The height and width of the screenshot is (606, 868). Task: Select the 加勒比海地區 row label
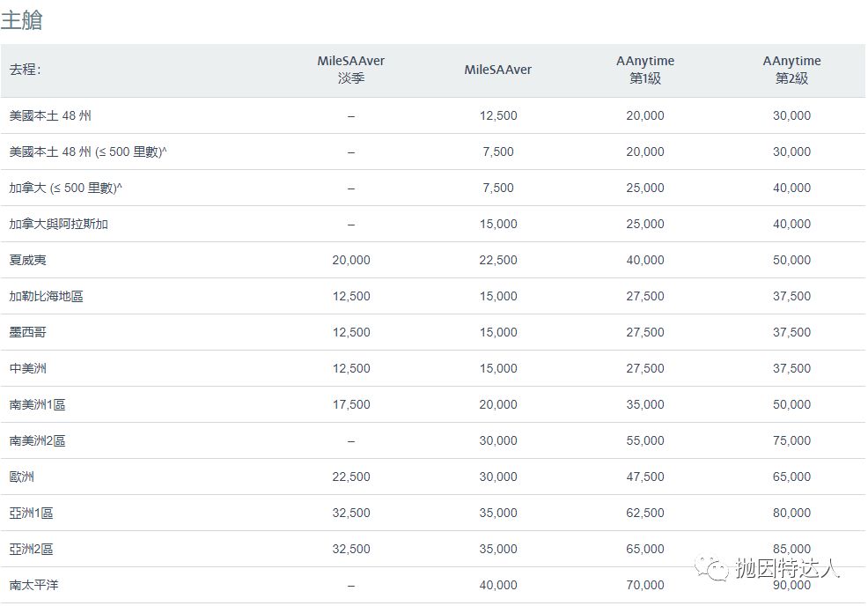point(46,296)
